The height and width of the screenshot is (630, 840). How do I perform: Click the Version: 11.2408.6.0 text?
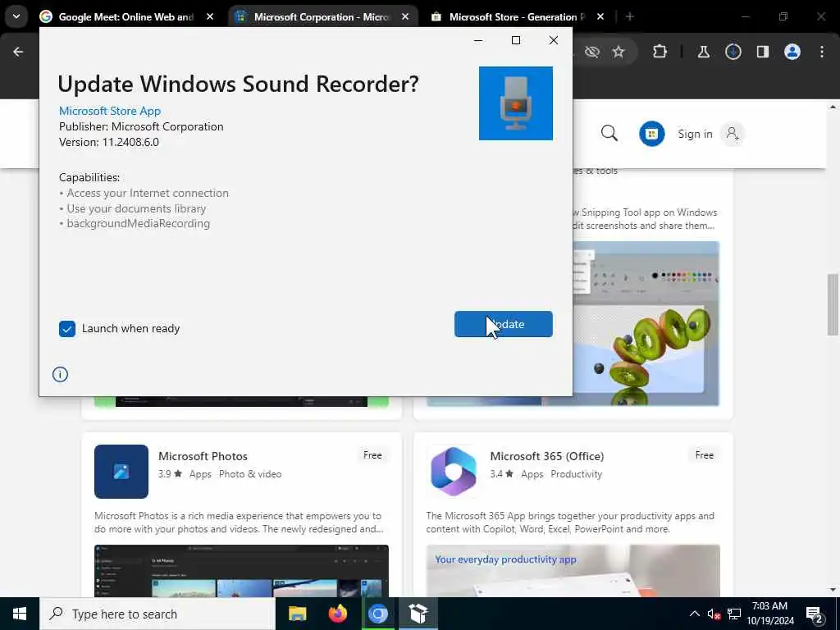pos(109,142)
